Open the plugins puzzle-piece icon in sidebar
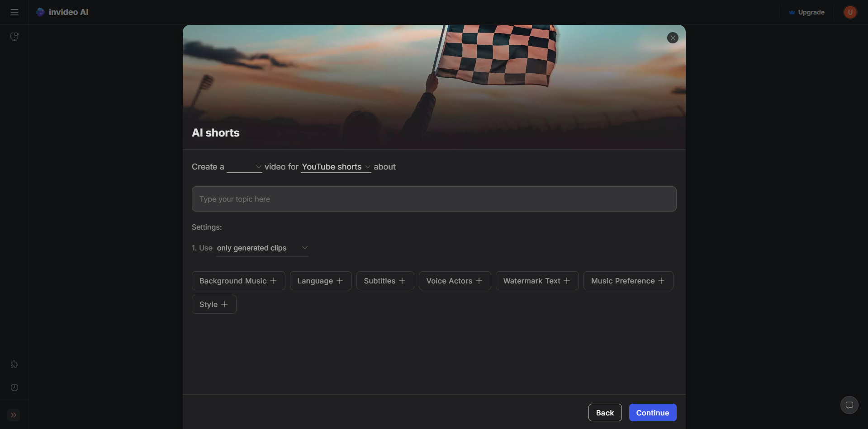868x429 pixels. tap(14, 364)
